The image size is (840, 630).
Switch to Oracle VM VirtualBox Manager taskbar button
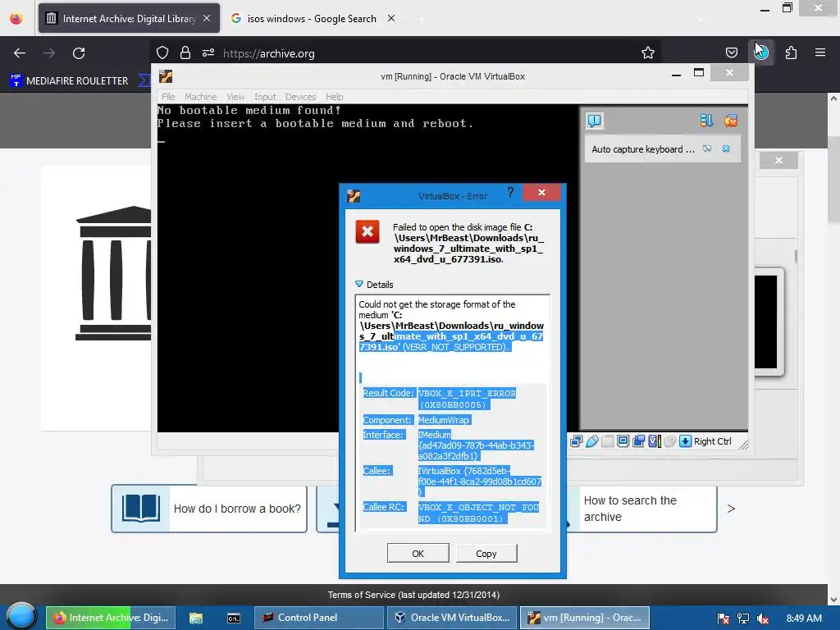click(452, 618)
